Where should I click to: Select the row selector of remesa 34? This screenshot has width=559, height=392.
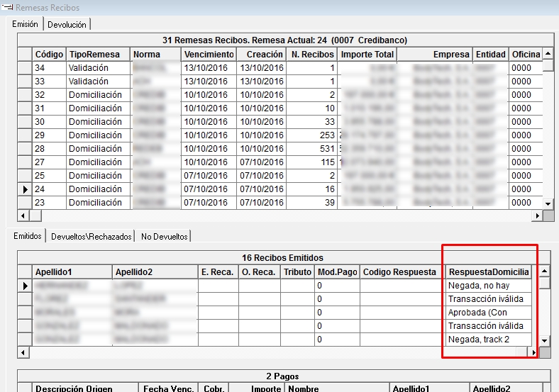tap(25, 68)
